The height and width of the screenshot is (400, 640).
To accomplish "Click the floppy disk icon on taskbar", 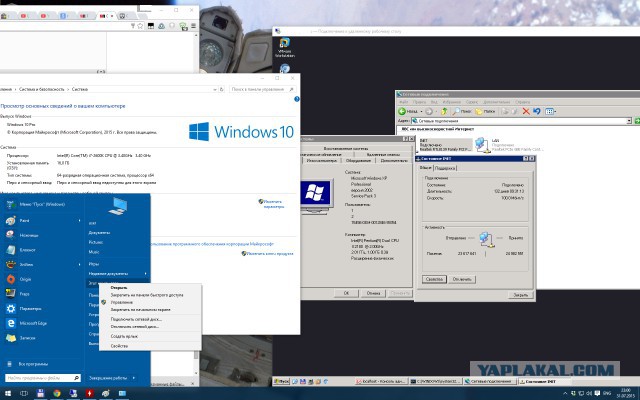I will pos(40,393).
